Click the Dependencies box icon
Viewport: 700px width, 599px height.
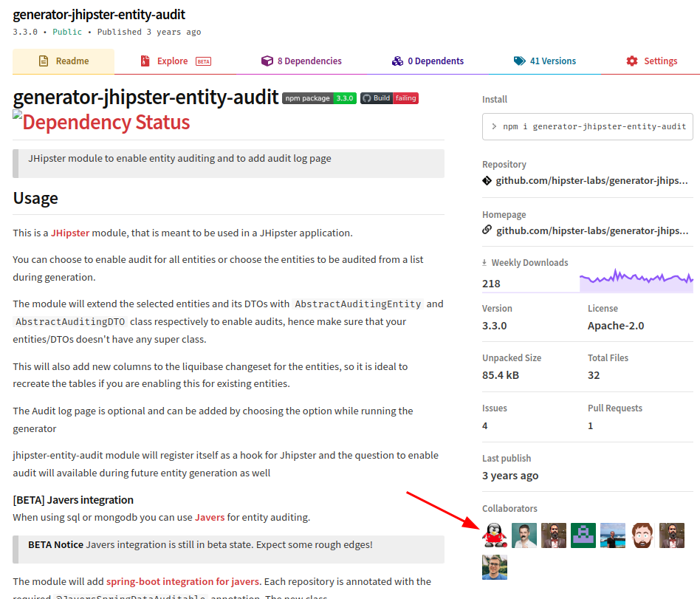267,61
